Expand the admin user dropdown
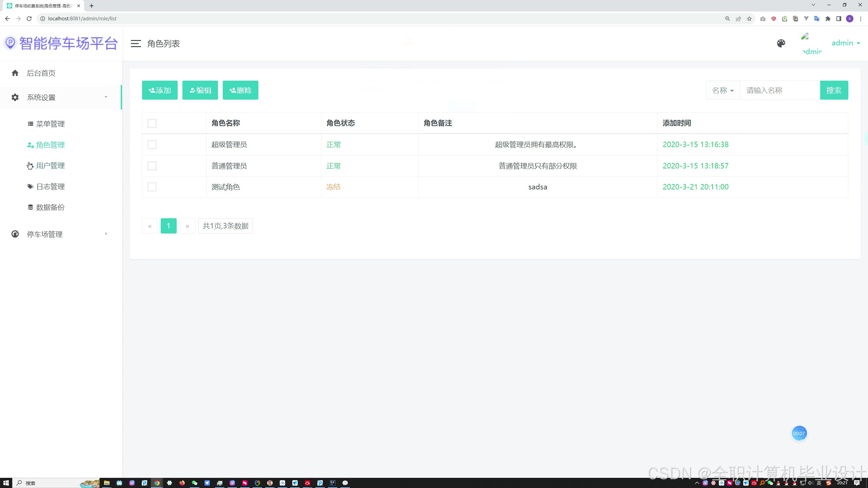 coord(846,43)
